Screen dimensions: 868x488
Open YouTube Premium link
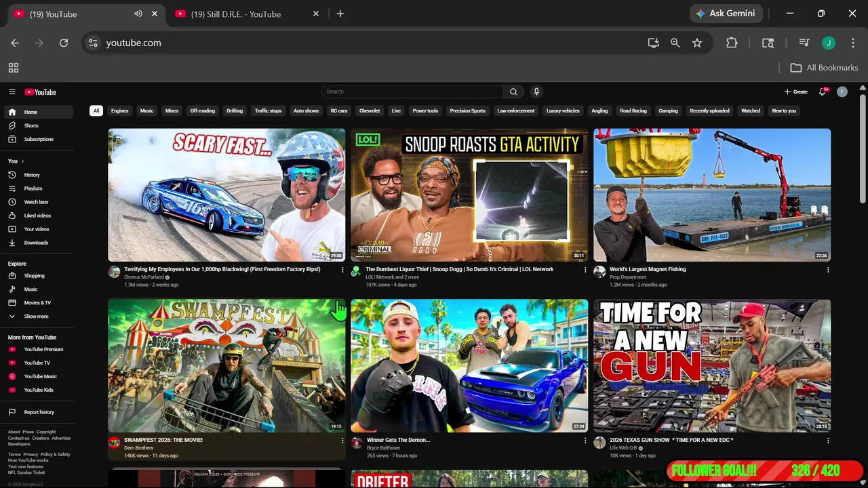(38, 349)
